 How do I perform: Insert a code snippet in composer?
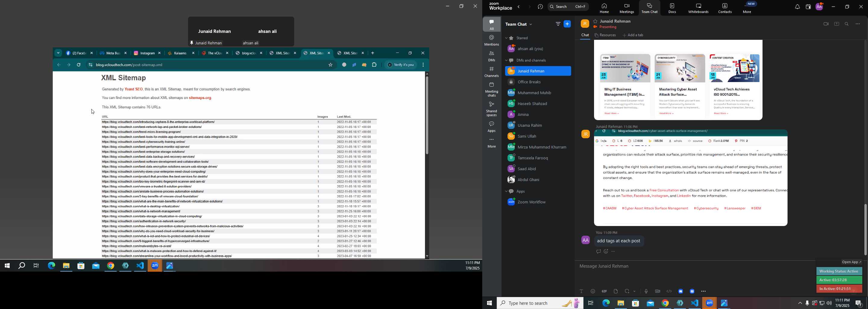tap(669, 291)
